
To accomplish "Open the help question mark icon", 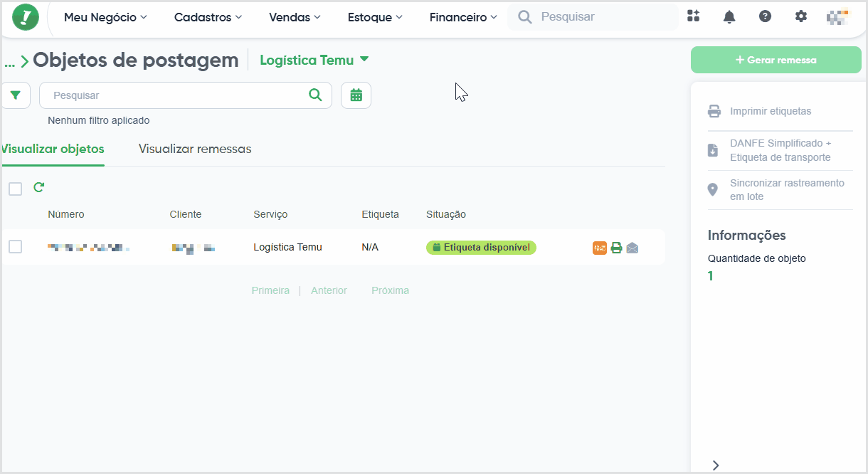I will click(765, 16).
